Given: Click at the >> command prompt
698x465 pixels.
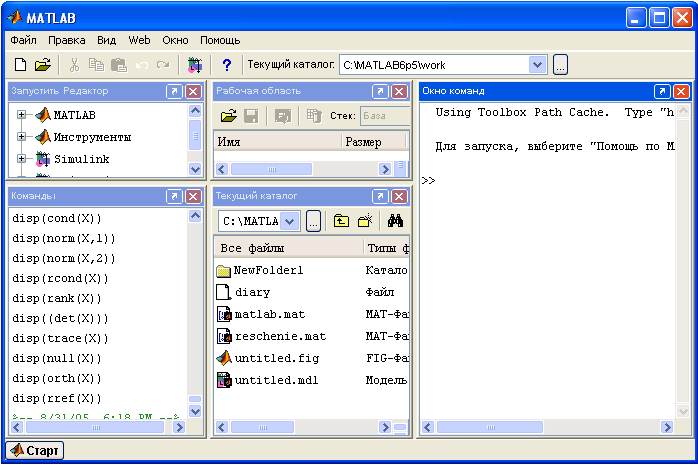Looking at the screenshot, I should 429,181.
